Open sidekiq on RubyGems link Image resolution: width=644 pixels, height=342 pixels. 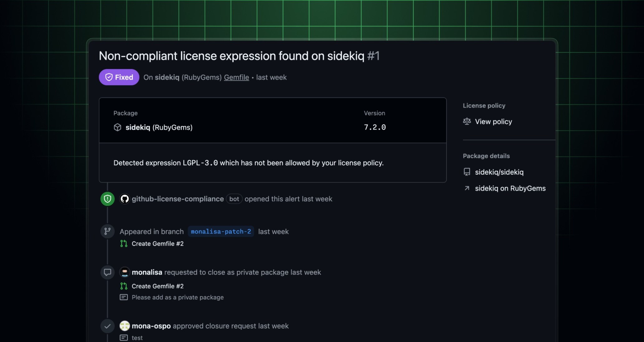tap(510, 188)
